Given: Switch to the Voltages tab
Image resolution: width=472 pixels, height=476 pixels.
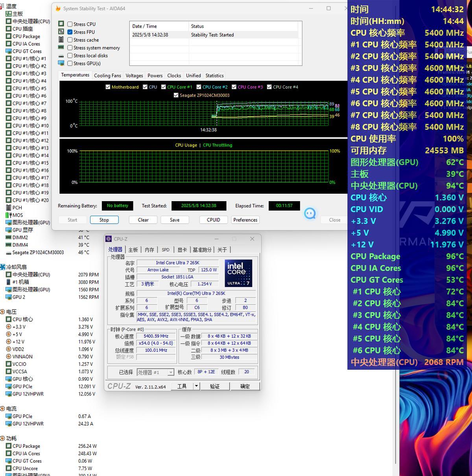Looking at the screenshot, I should [x=134, y=76].
